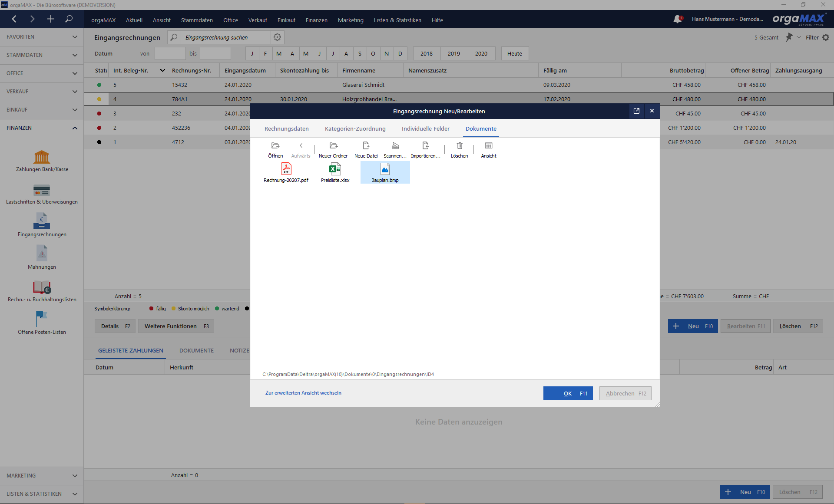
Task: Pop out the dialog into separate window
Action: click(636, 111)
